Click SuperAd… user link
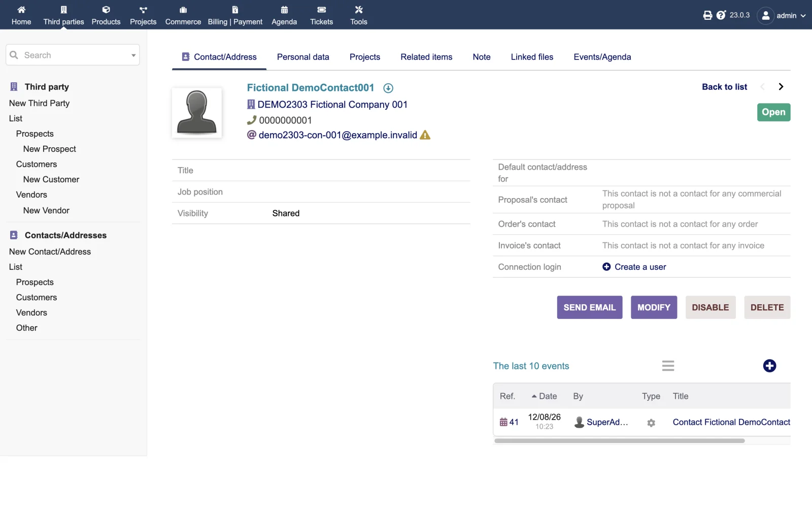 pyautogui.click(x=607, y=422)
